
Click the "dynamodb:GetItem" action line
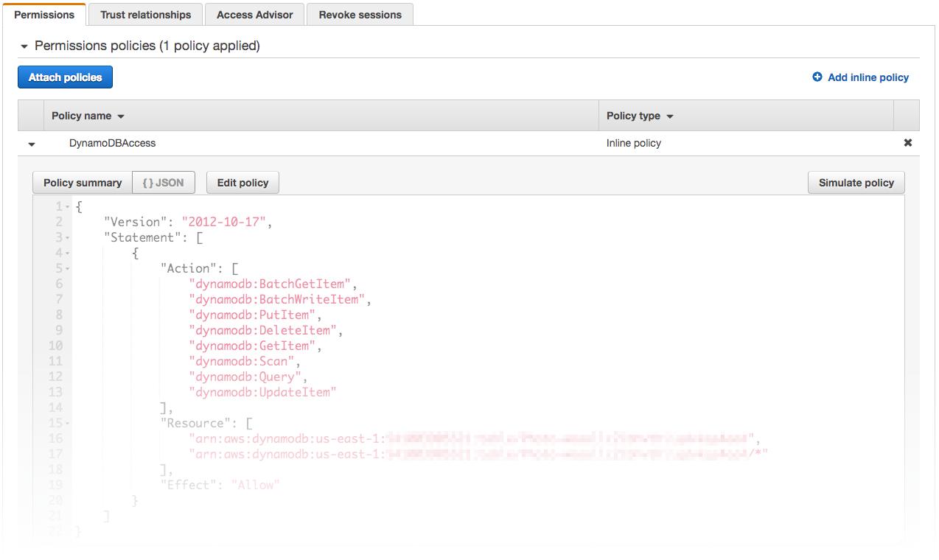point(255,346)
